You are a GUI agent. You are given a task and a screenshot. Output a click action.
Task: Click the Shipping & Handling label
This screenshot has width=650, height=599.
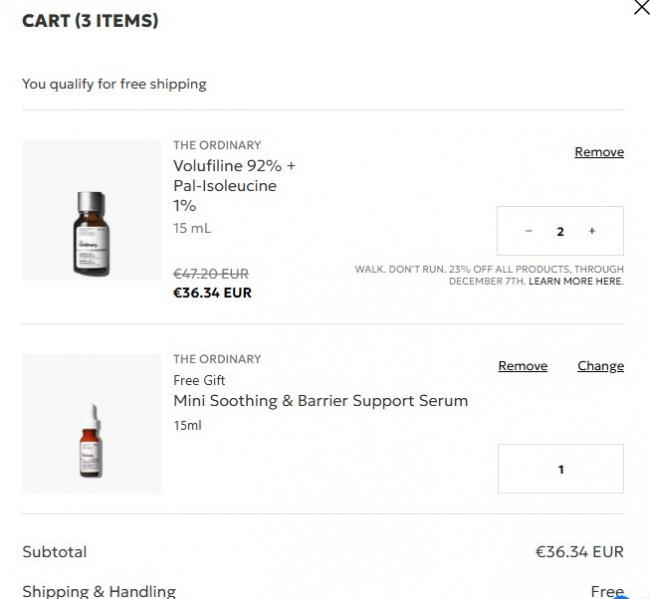pyautogui.click(x=99, y=591)
